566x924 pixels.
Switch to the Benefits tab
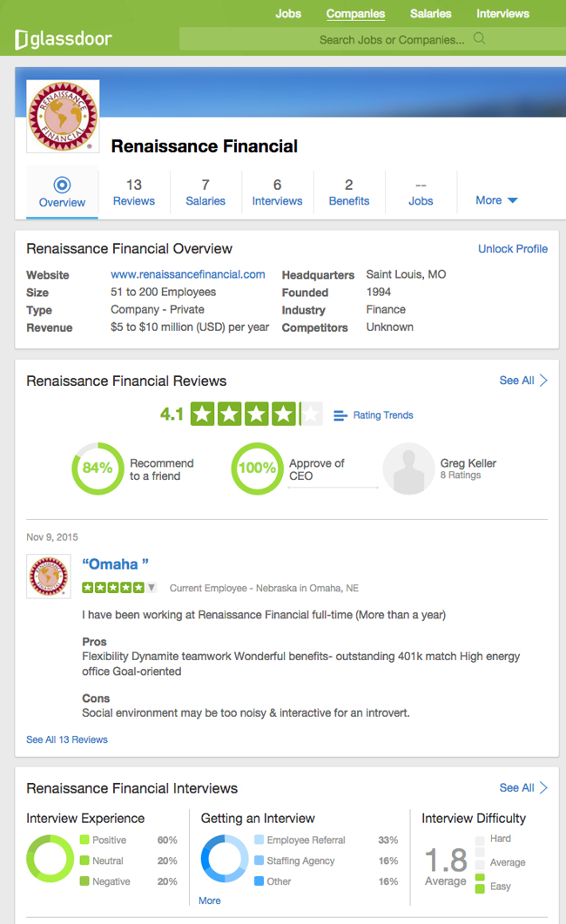click(x=348, y=192)
